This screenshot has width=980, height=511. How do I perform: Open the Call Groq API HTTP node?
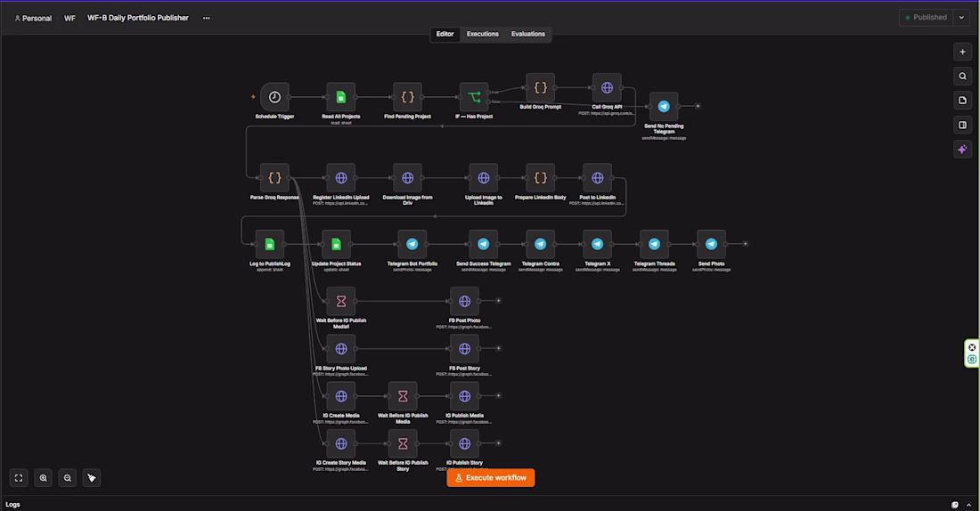pos(607,87)
